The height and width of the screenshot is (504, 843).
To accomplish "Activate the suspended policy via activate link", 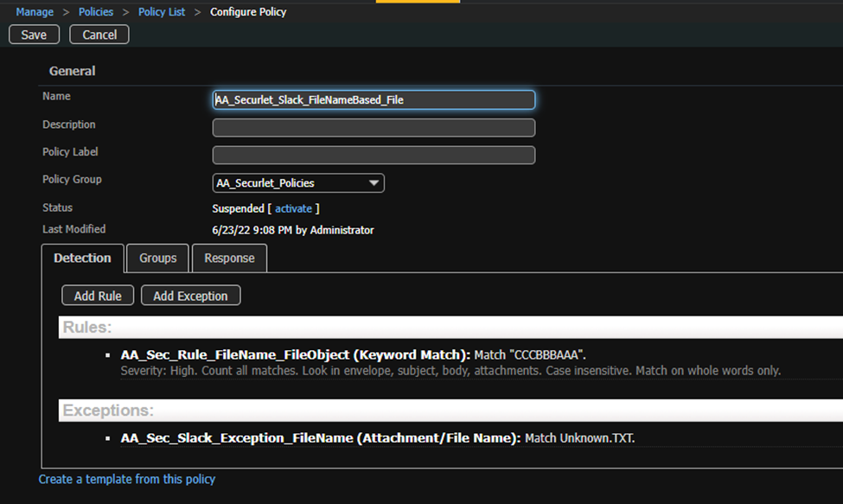I will click(x=293, y=208).
